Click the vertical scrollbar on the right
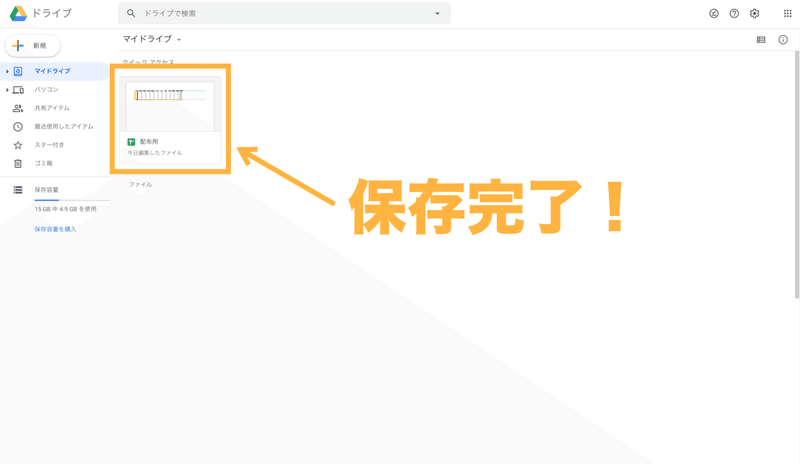The width and height of the screenshot is (800, 464). (x=797, y=174)
